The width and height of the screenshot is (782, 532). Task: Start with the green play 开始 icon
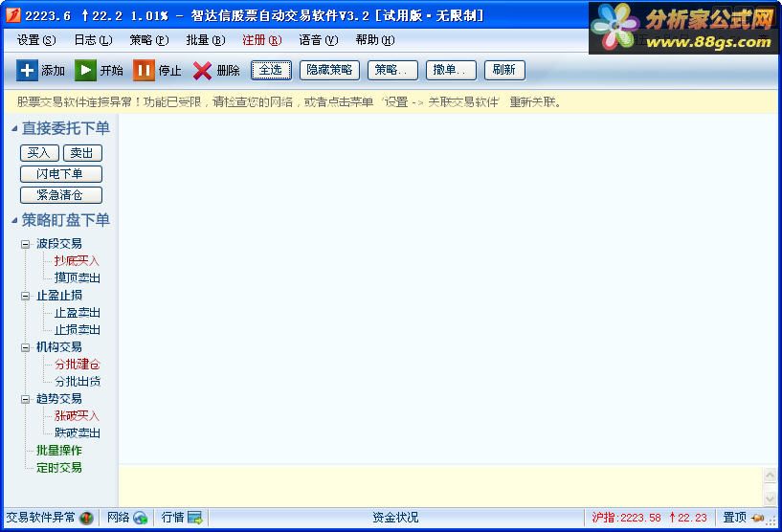85,70
